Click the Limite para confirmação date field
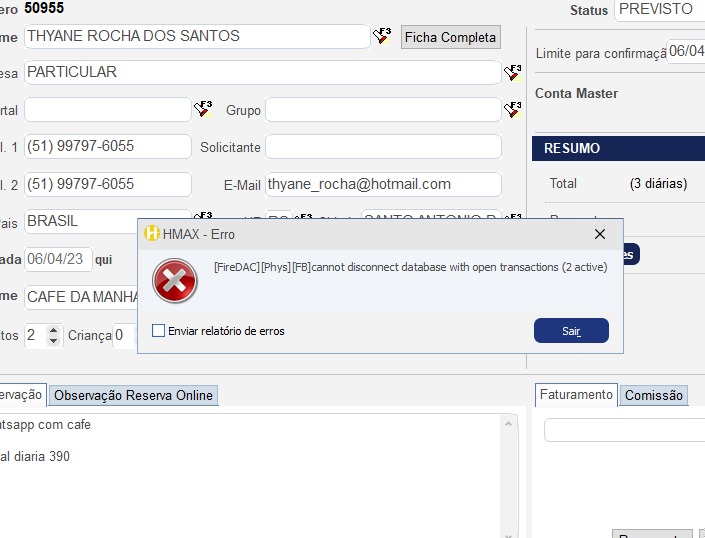Screen dimensions: 705x538 coord(686,52)
